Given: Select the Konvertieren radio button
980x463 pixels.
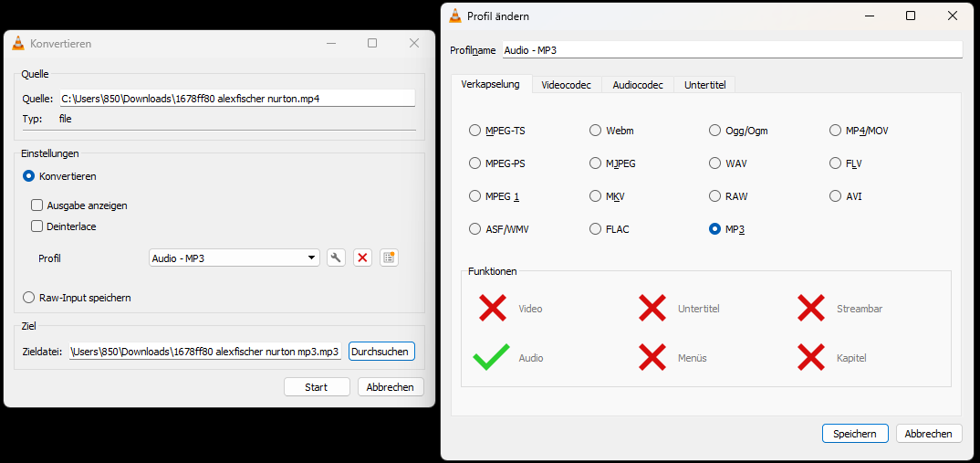Looking at the screenshot, I should tap(28, 176).
